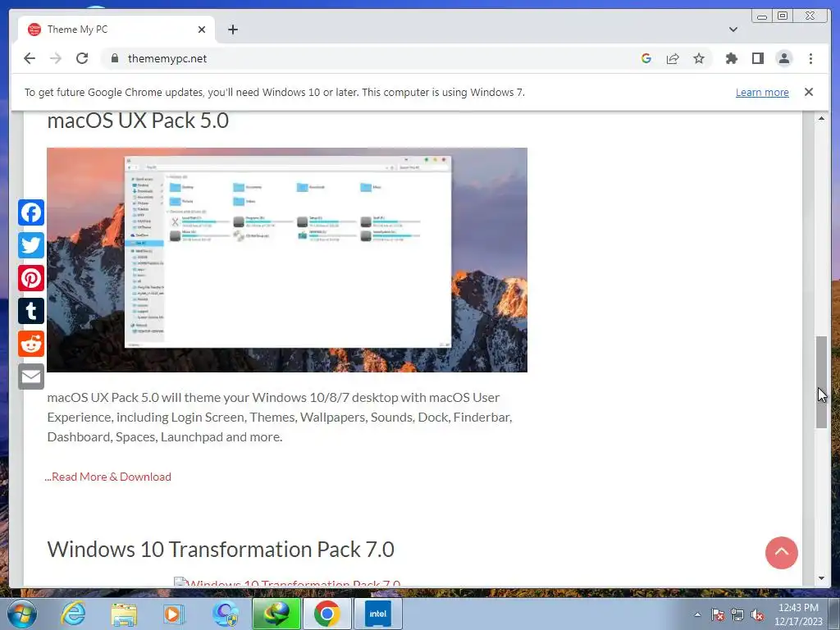Click the macOS UX Pack screenshot image
Screen dimensions: 840x630
(x=287, y=260)
